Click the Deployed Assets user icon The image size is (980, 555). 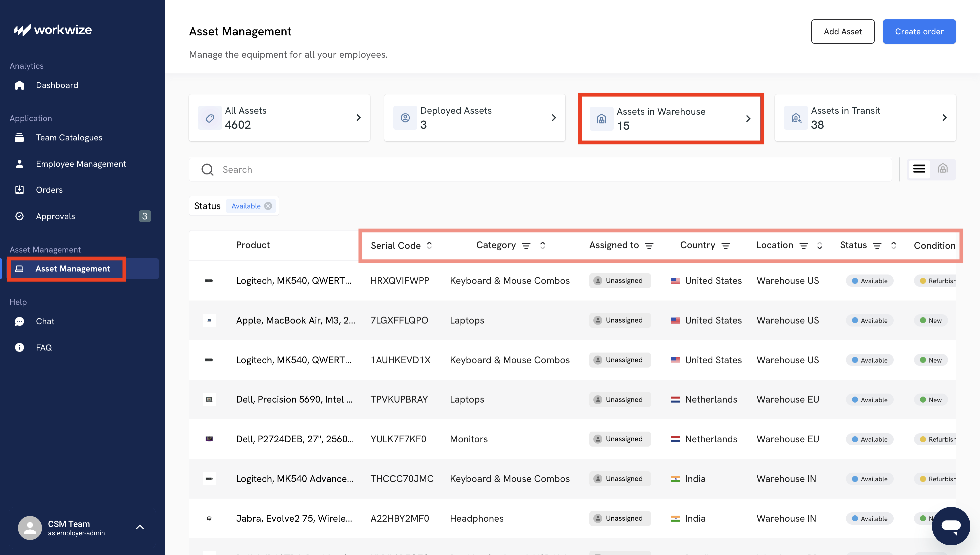pos(405,118)
